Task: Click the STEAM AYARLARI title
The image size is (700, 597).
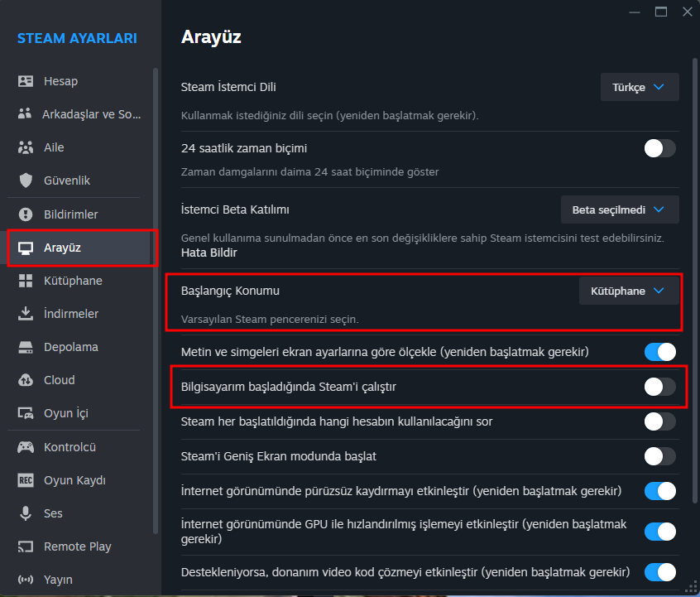Action: click(x=77, y=38)
